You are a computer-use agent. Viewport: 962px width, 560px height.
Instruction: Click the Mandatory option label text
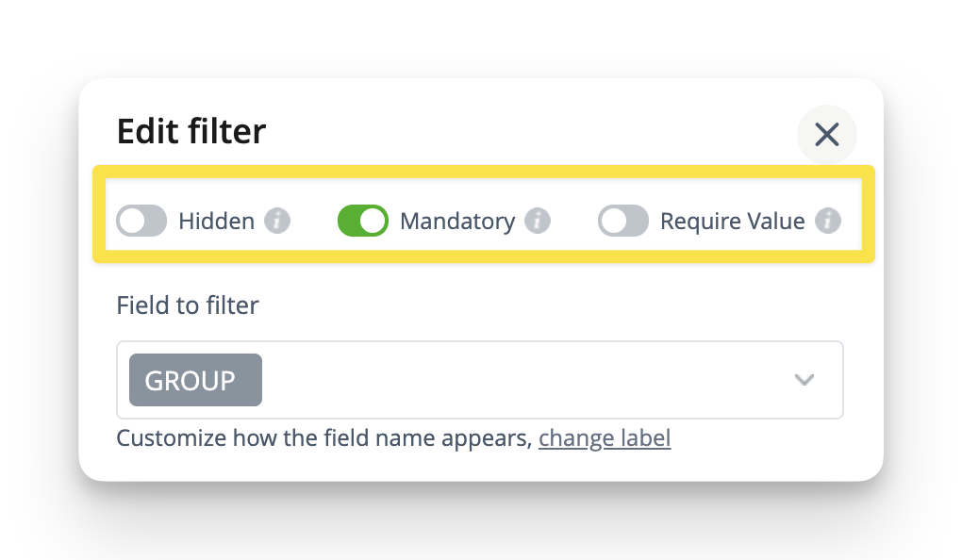tap(457, 222)
